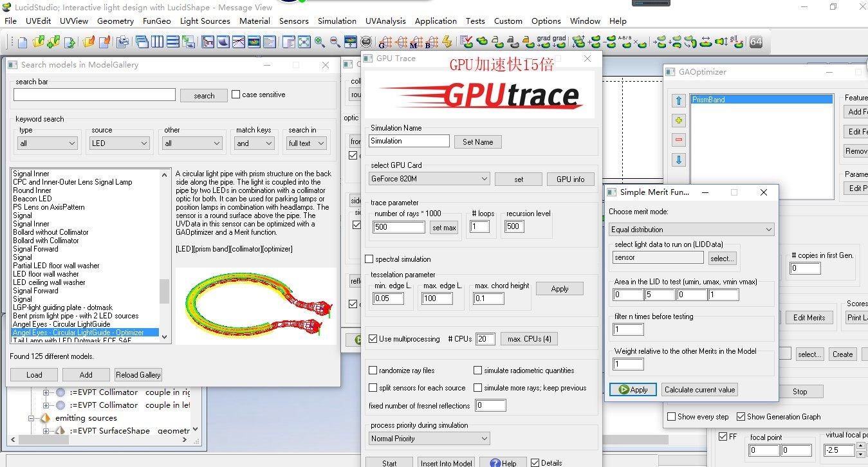Click the G ray trace toolbar icon
Viewport: 868px width, 467px height.
(x=385, y=42)
